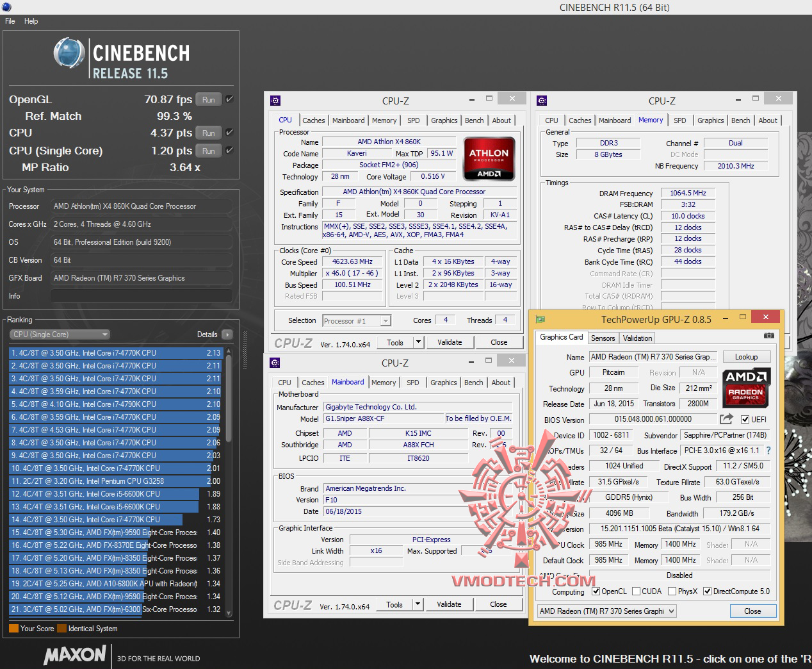Click the GPU-Z camera screenshot icon

768,335
